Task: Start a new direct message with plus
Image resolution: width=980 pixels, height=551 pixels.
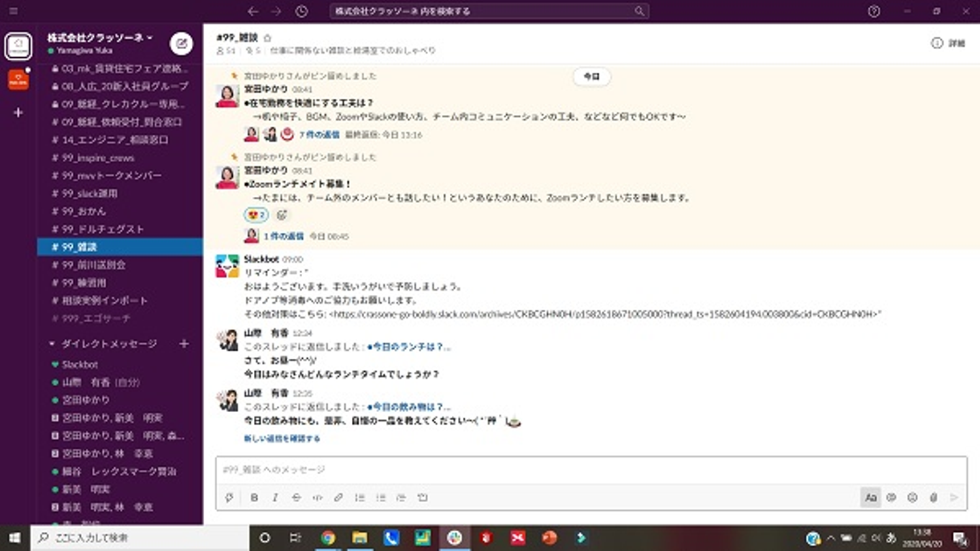Action: [x=184, y=344]
